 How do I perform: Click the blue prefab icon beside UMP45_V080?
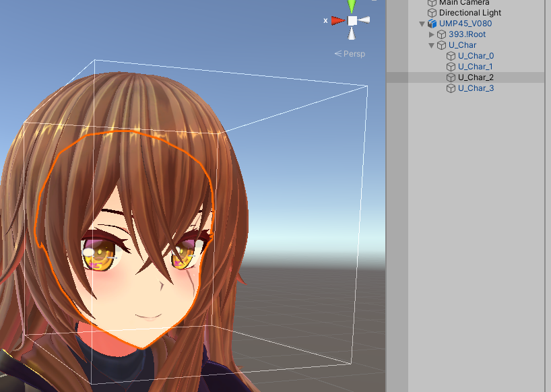(x=432, y=24)
